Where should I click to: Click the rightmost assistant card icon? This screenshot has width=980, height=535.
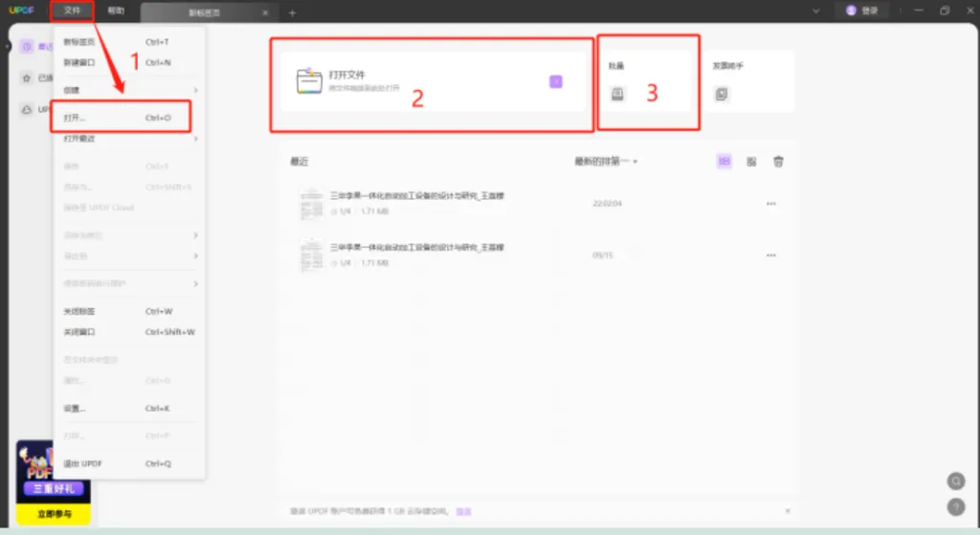(722, 94)
